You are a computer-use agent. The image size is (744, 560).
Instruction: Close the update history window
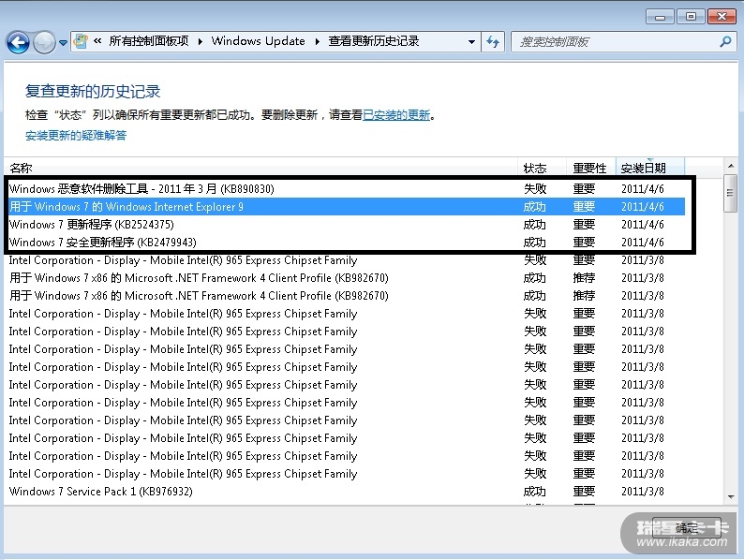[x=722, y=17]
